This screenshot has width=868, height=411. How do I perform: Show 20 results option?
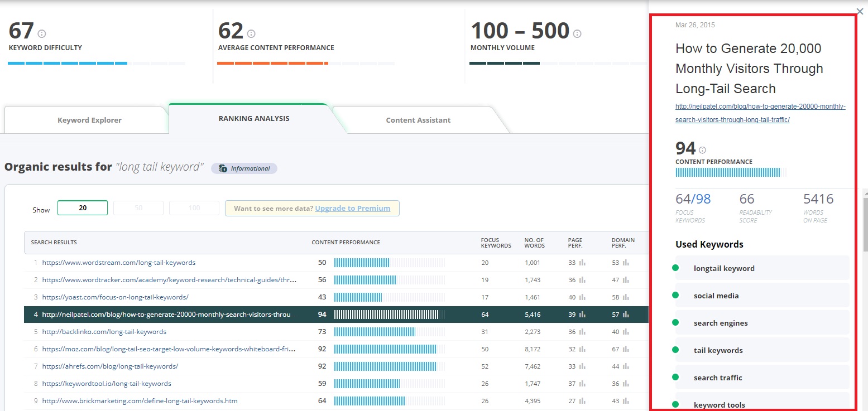[83, 208]
